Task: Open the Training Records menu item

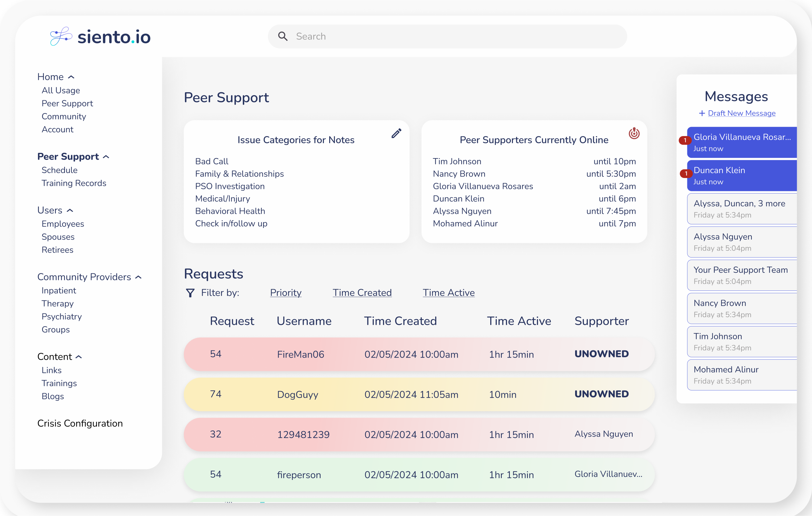Action: coord(73,183)
